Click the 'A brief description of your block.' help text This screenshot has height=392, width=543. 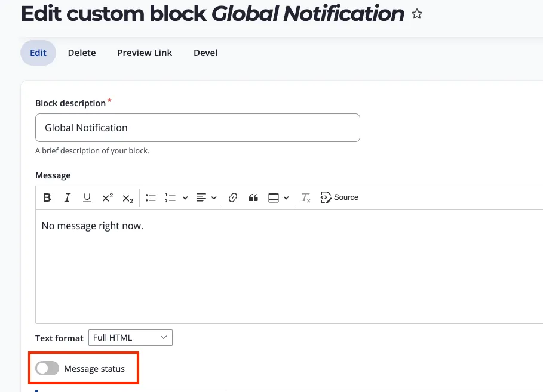(x=92, y=151)
